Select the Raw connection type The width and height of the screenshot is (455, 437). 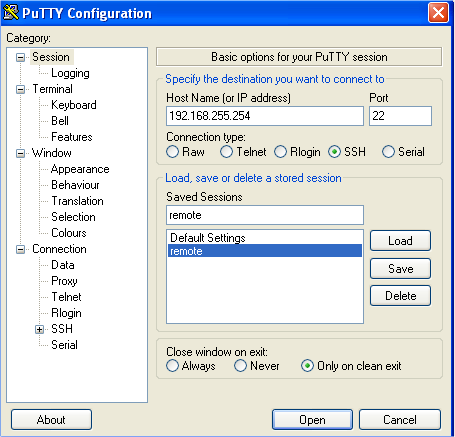(x=172, y=152)
